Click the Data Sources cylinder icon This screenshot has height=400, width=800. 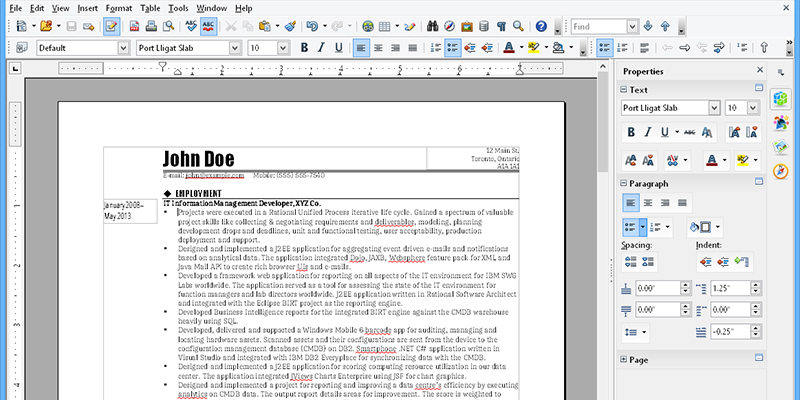(484, 26)
